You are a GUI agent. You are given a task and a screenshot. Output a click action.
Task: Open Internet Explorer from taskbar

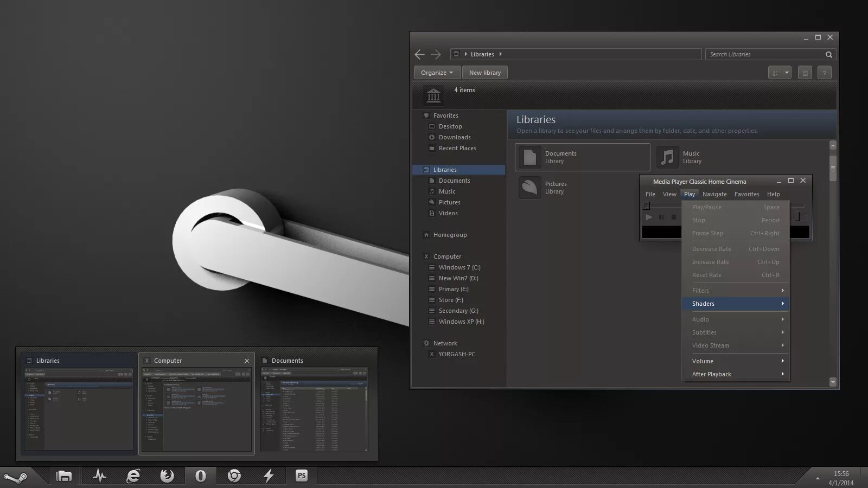coord(133,476)
